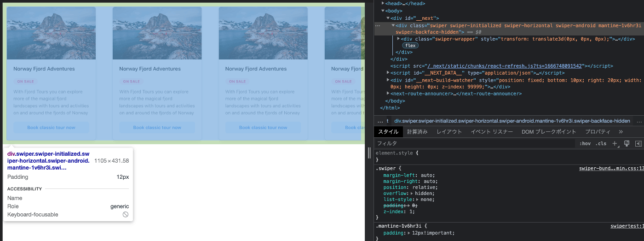
Task: Click the 't' breadcrumb item
Action: (387, 121)
